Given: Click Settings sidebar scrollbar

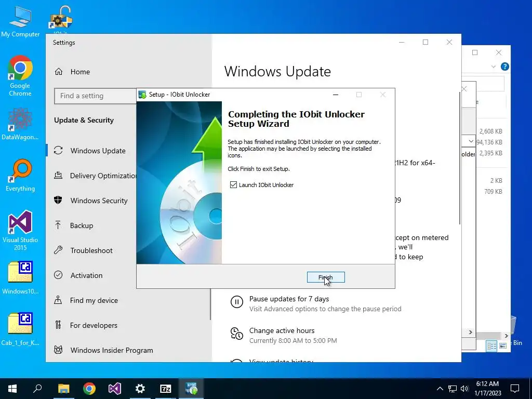Looking at the screenshot, I should [210, 303].
